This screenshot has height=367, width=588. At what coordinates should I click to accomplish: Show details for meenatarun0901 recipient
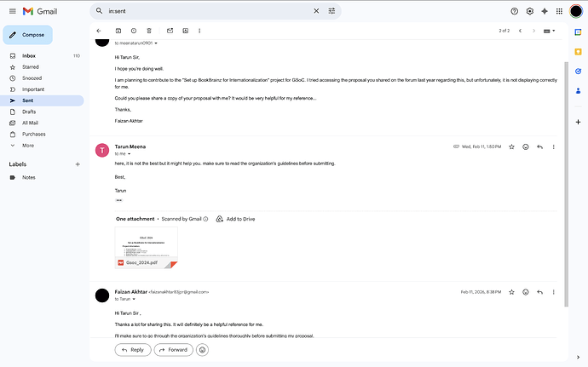(x=156, y=43)
